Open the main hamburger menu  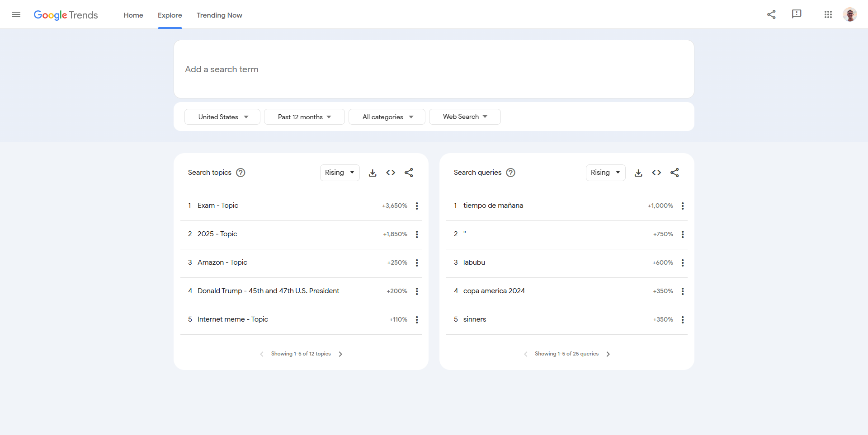(x=16, y=14)
